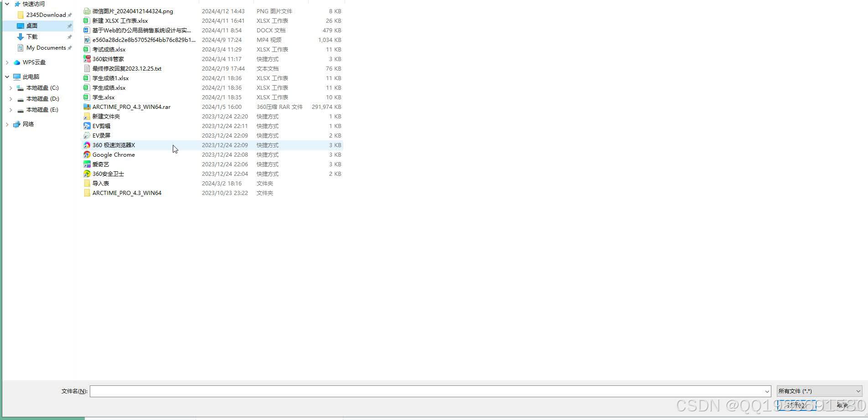The width and height of the screenshot is (868, 420).
Task: Select the 微信图片_20240412144324.png file icon
Action: (x=87, y=11)
